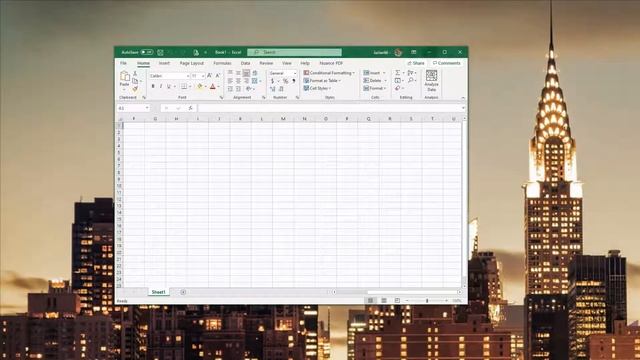Open Font dialog launcher arrow
Viewport: 640px width, 360px height.
tap(222, 98)
